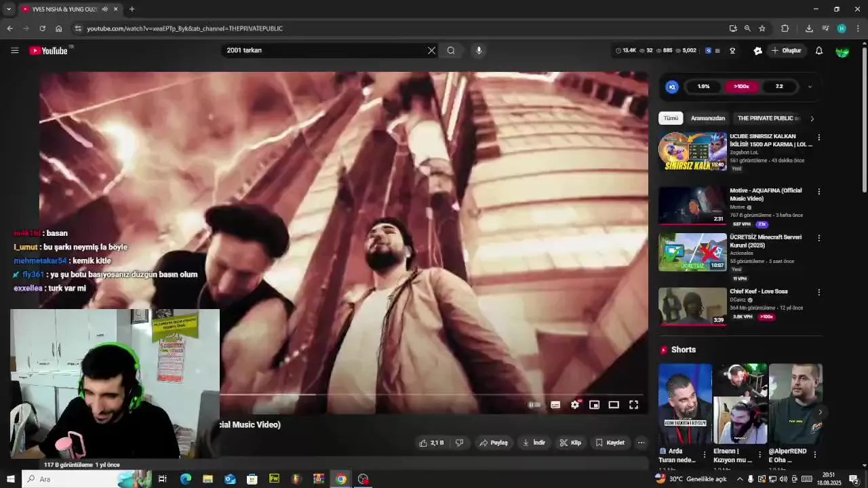The height and width of the screenshot is (488, 868).
Task: Save video with Kaydet button
Action: [x=610, y=443]
